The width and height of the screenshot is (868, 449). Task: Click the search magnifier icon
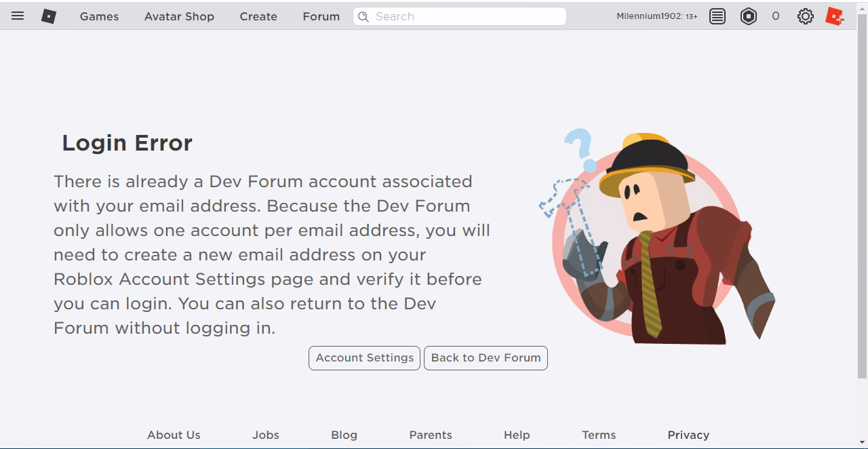(363, 16)
